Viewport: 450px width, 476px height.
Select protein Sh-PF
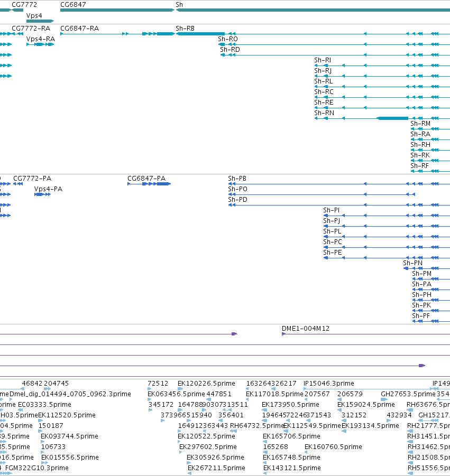pyautogui.click(x=421, y=316)
